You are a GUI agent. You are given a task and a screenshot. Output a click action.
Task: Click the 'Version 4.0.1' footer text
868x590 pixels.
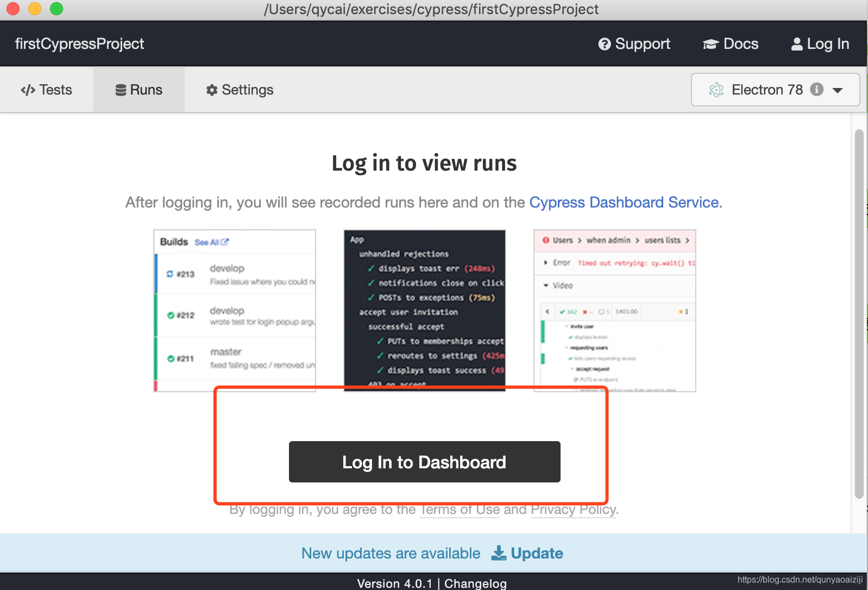point(395,583)
